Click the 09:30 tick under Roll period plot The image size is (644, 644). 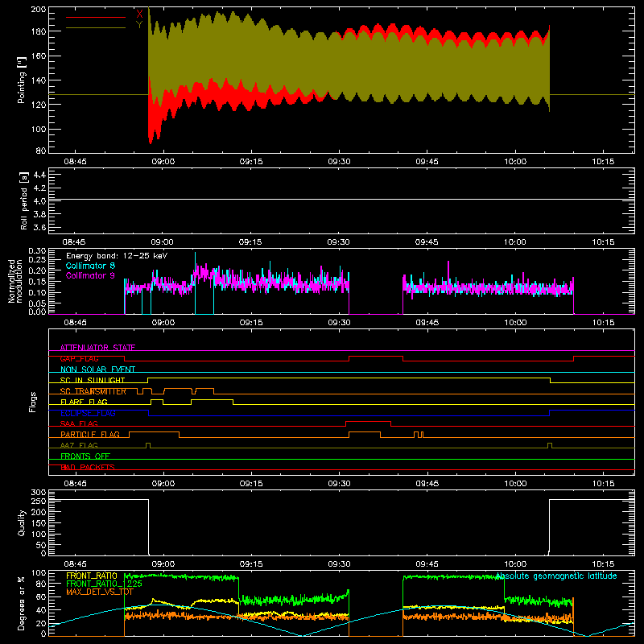pos(338,242)
